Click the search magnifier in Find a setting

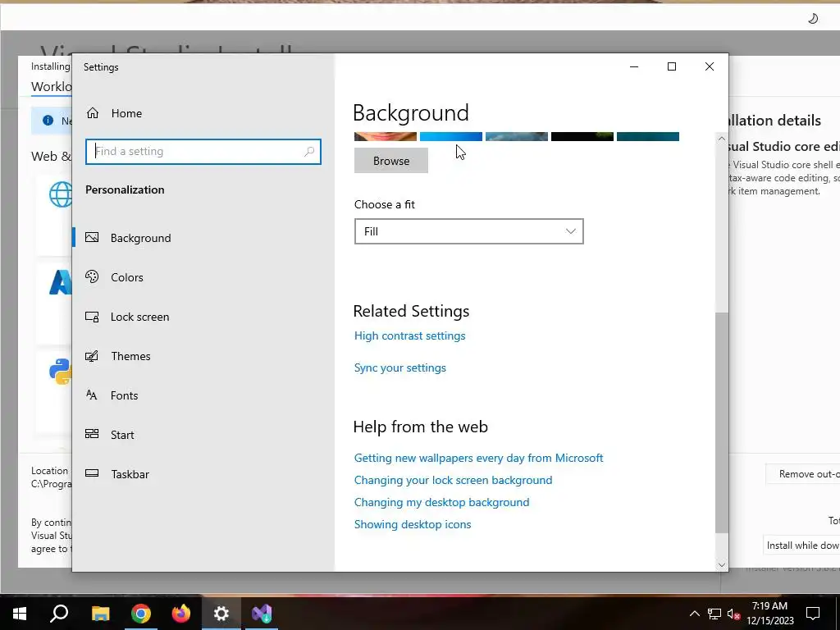tap(309, 152)
